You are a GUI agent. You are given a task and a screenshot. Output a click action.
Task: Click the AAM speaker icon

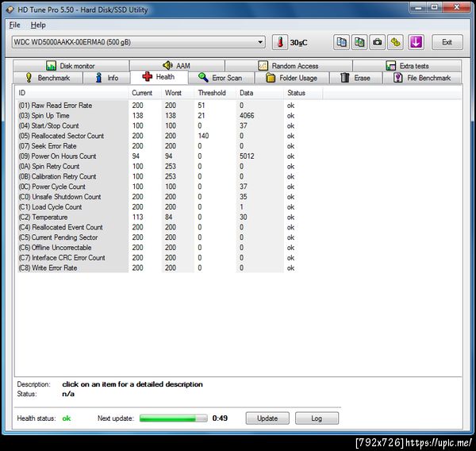click(x=167, y=65)
